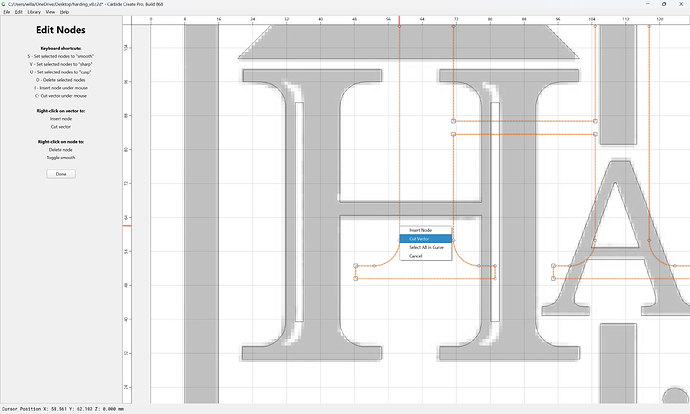Click the Carbide Create app icon in title bar
Screen dimensions: 690x414
pos(4,4)
